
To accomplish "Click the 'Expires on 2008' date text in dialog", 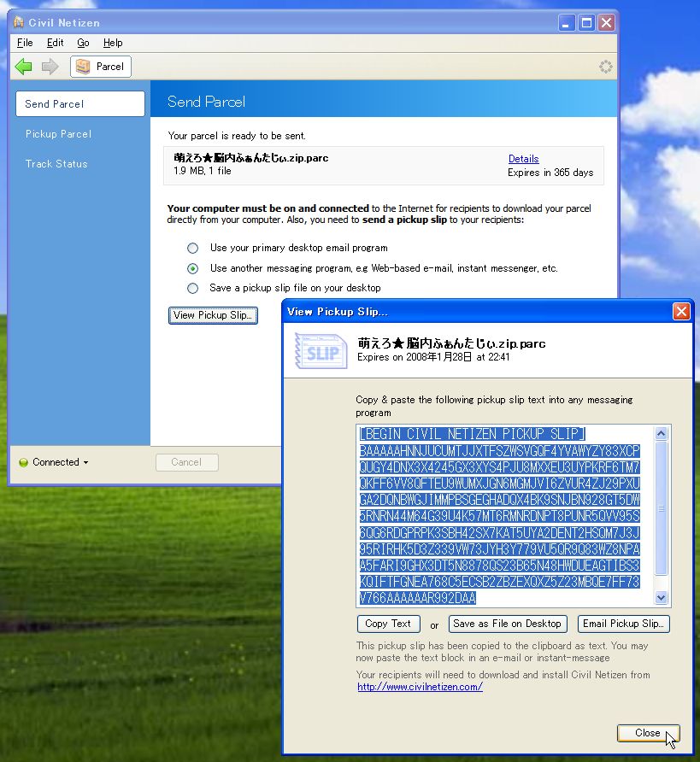I will (433, 357).
